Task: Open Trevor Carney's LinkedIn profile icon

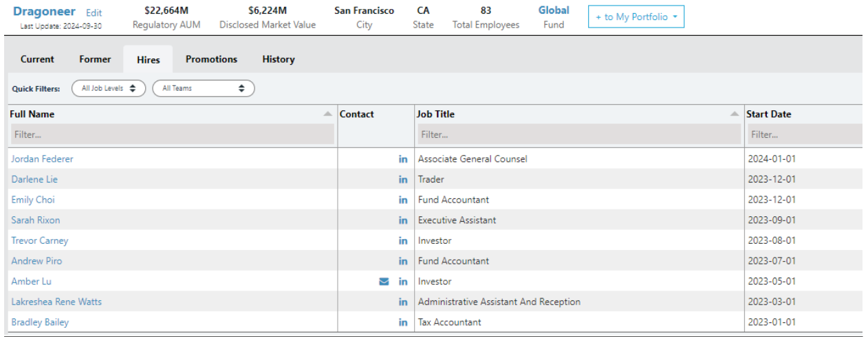Action: click(403, 241)
